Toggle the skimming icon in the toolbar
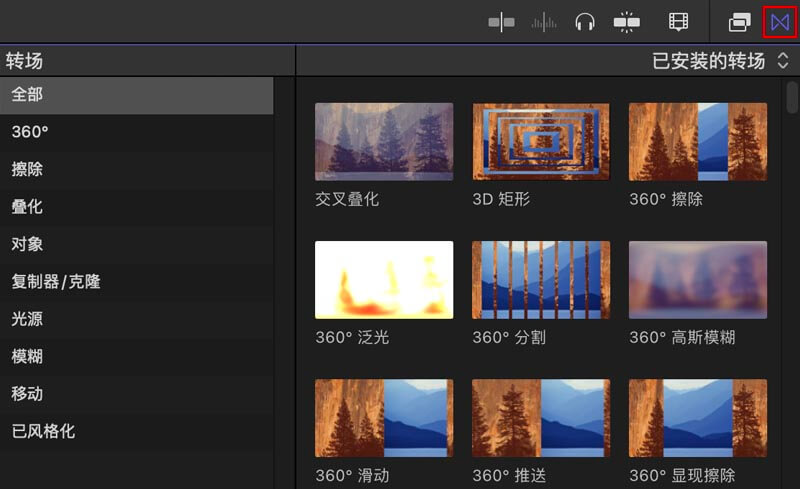The height and width of the screenshot is (489, 800). 502,22
